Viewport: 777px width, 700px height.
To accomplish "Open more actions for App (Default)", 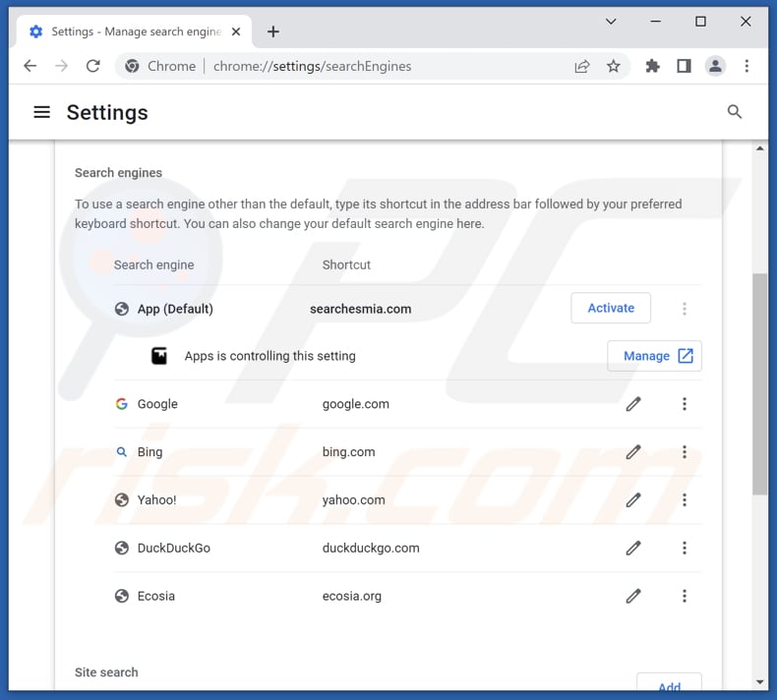I will coord(685,309).
